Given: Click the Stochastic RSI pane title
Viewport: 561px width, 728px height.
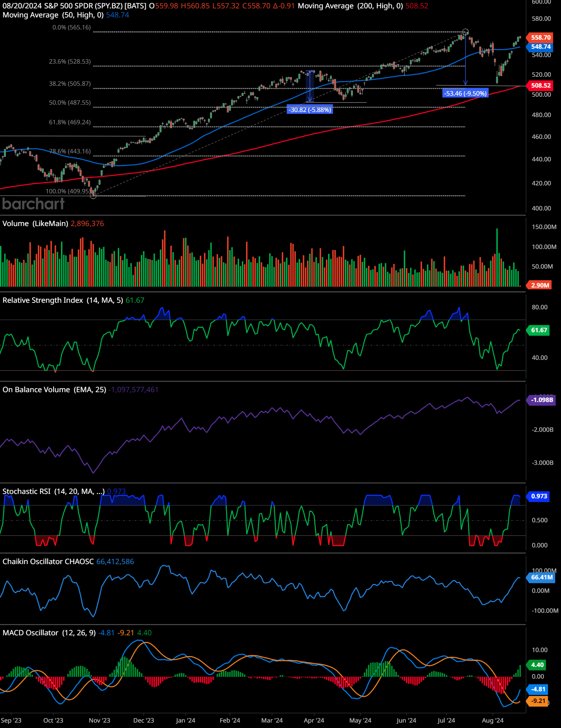Looking at the screenshot, I should coord(53,491).
